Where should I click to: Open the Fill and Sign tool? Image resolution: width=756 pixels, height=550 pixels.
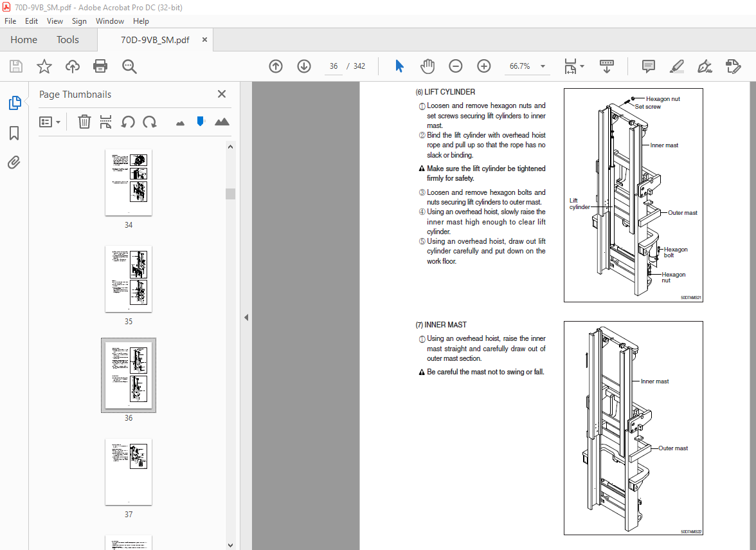705,66
